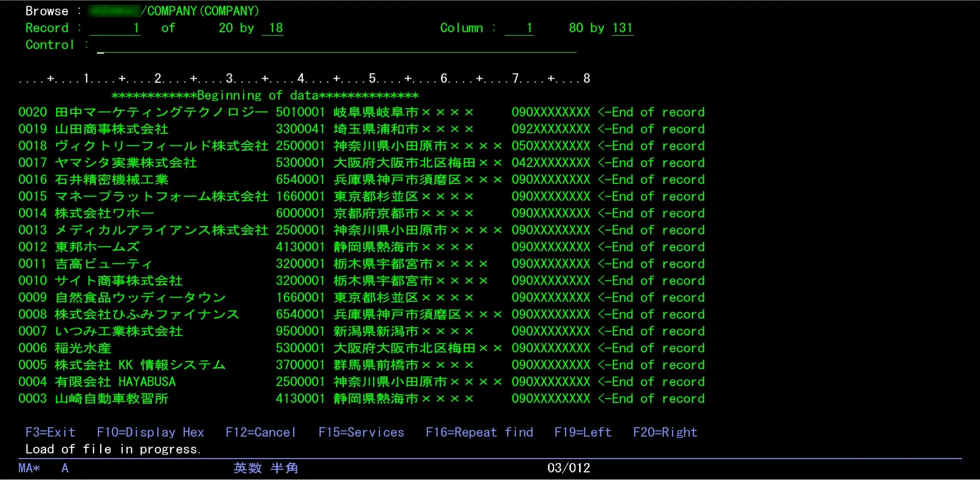
Task: Select record 0008 株式会社ひふみファイナンス
Action: (x=362, y=314)
